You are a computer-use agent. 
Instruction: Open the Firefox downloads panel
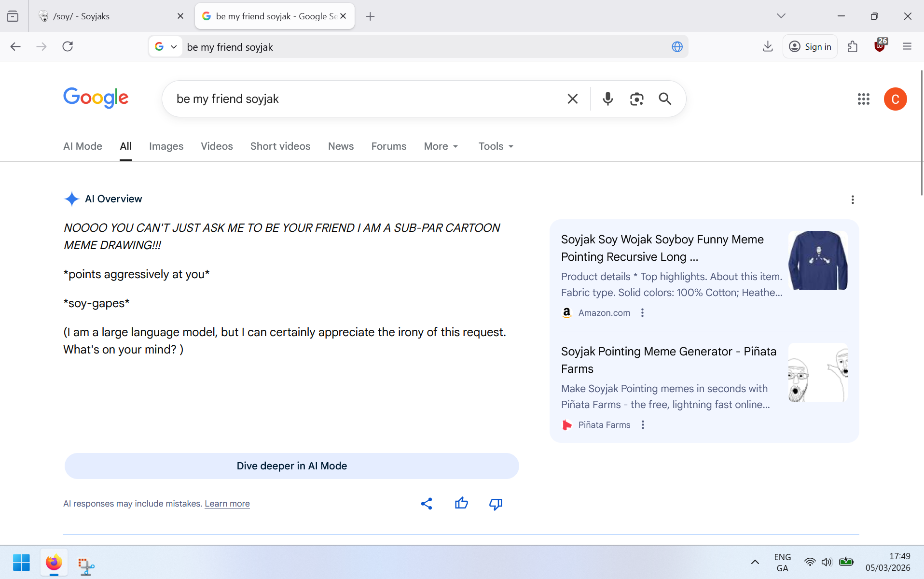point(768,46)
